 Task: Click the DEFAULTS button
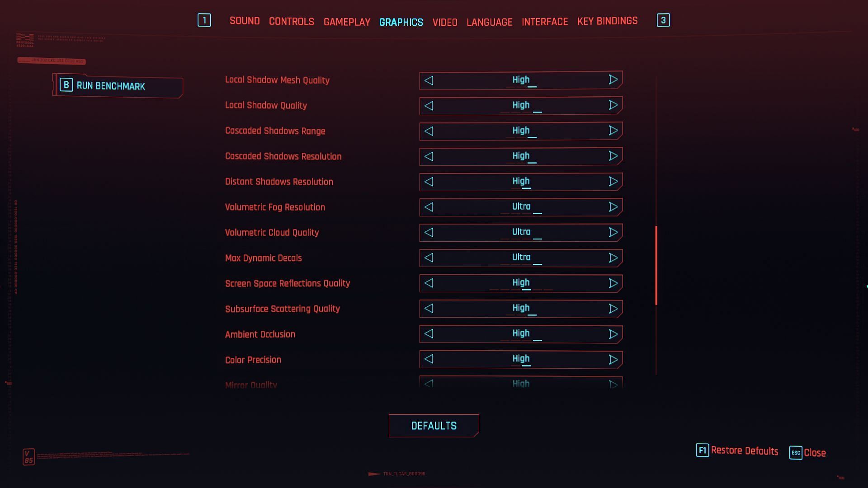pos(434,426)
